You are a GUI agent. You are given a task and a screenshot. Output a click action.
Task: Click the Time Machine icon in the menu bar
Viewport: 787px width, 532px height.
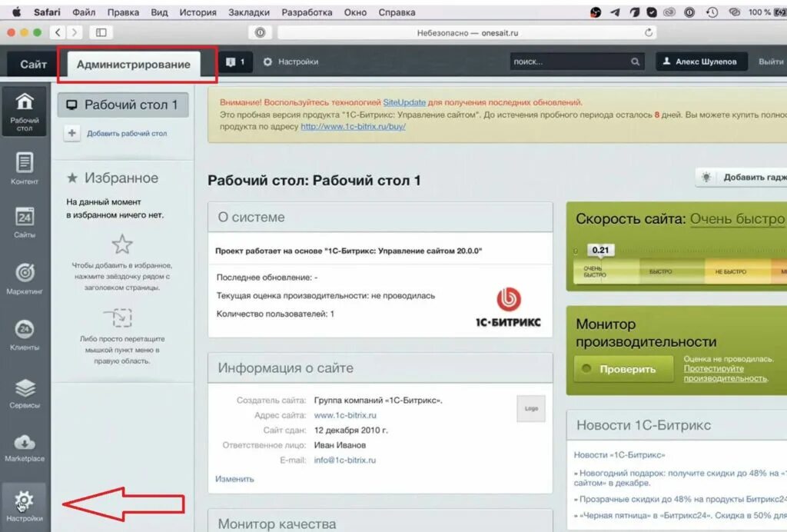[x=711, y=12]
